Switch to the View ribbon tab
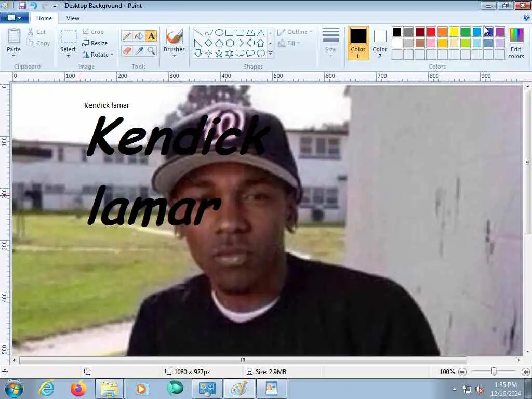This screenshot has height=399, width=532. click(73, 18)
